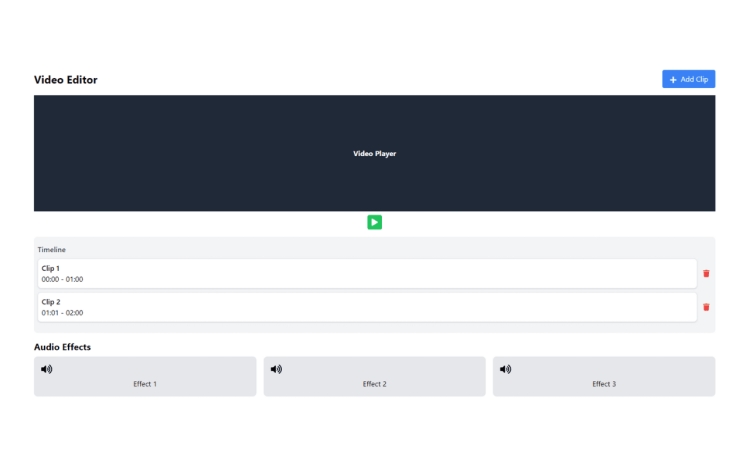750x469 pixels.
Task: Select the Clip 1 name in the timeline
Action: [x=51, y=268]
